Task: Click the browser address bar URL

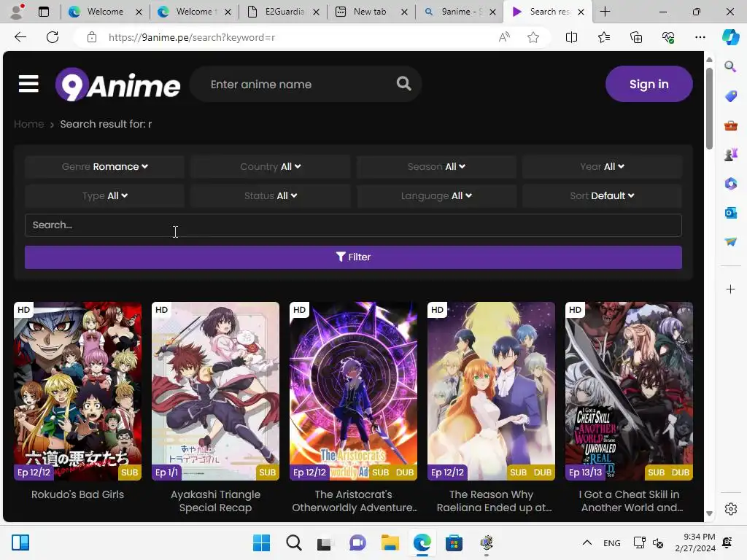Action: (192, 37)
